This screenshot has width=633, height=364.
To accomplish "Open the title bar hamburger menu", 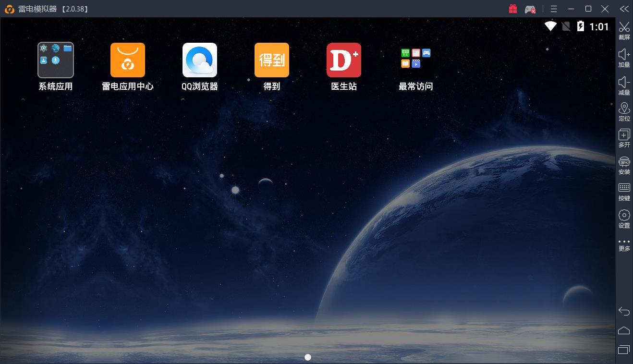I will 554,9.
